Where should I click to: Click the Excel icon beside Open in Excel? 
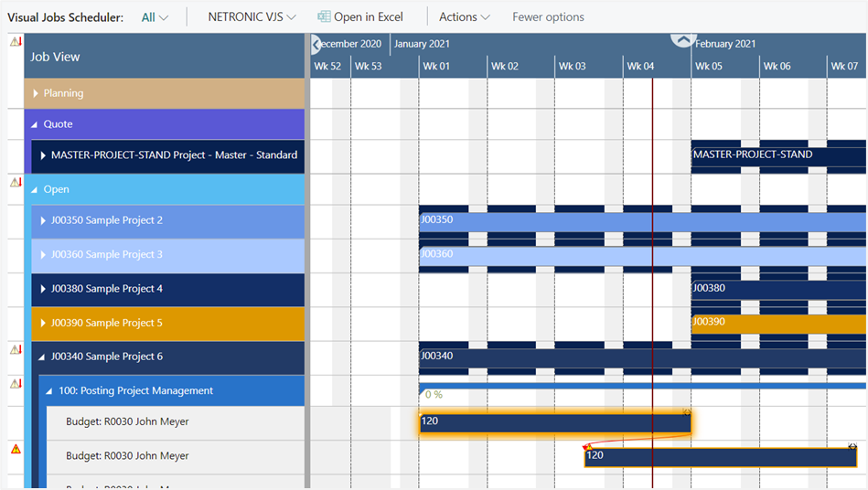point(324,17)
